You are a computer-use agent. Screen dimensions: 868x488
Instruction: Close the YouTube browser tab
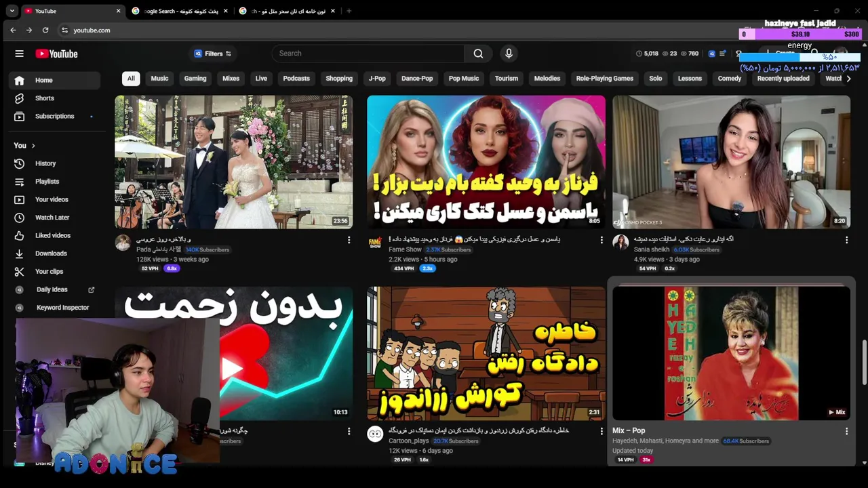tap(118, 11)
